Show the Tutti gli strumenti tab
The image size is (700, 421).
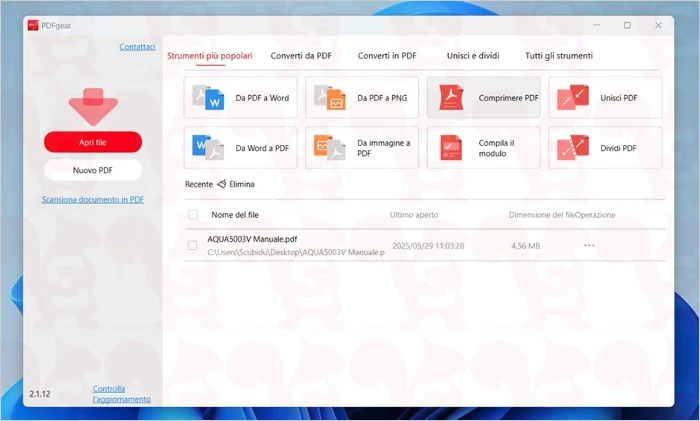click(559, 56)
